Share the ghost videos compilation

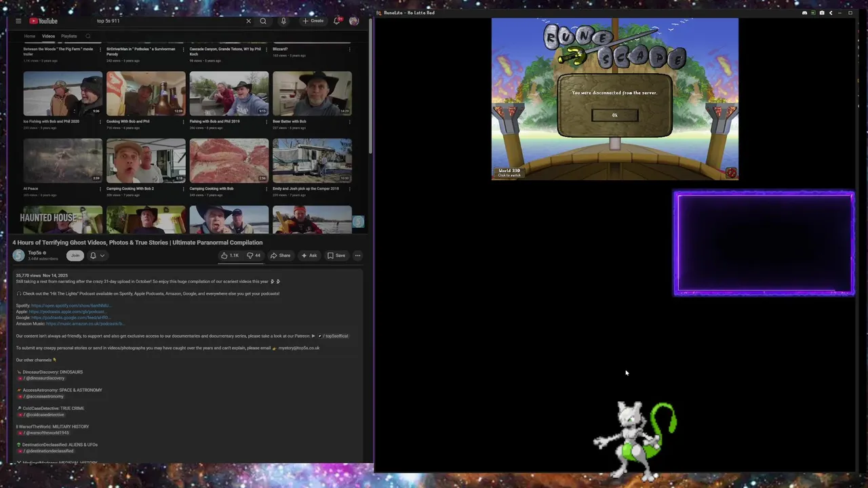pos(281,256)
